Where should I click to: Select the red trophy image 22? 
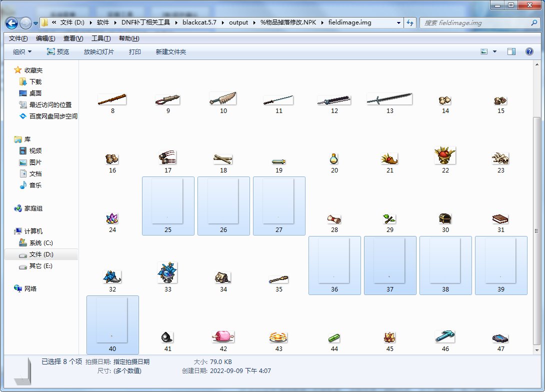click(445, 155)
